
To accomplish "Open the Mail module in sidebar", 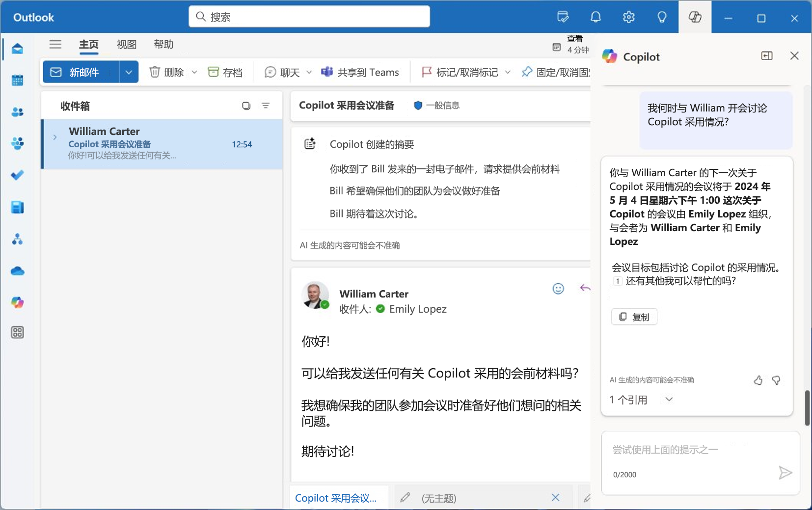I will 18,49.
